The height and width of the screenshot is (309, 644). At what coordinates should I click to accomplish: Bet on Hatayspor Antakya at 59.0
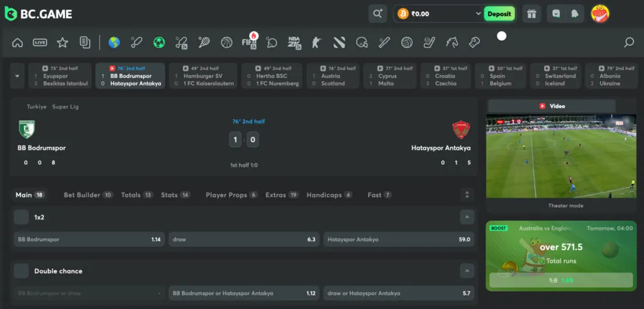coord(399,239)
